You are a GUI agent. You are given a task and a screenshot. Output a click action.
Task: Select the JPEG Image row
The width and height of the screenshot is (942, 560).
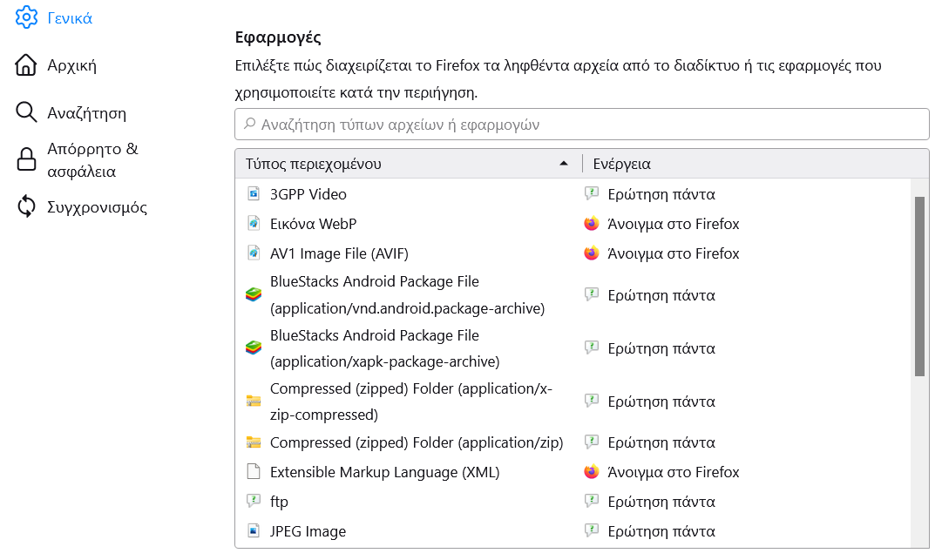click(573, 531)
